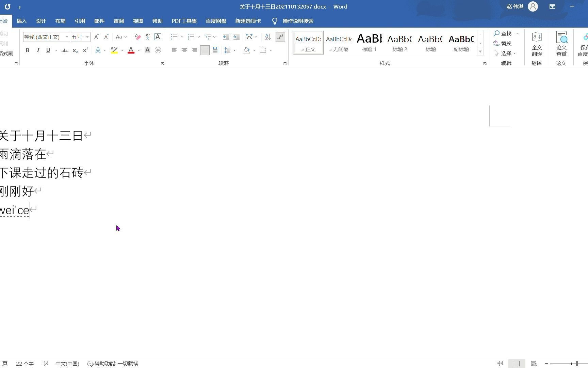Screen dimensions: 588x368
Task: Click enclosed characters icon
Action: pos(158,50)
